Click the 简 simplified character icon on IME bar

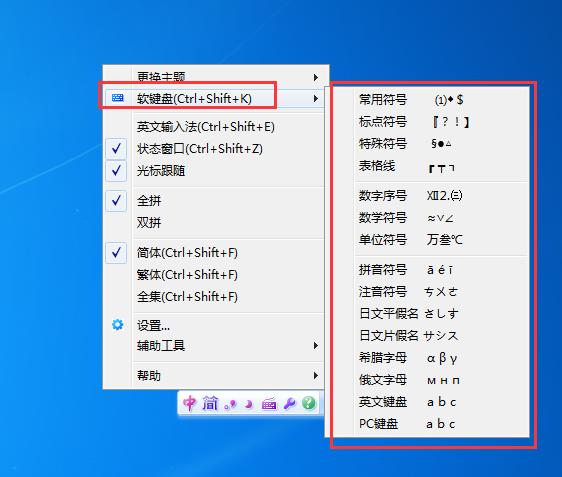210,404
